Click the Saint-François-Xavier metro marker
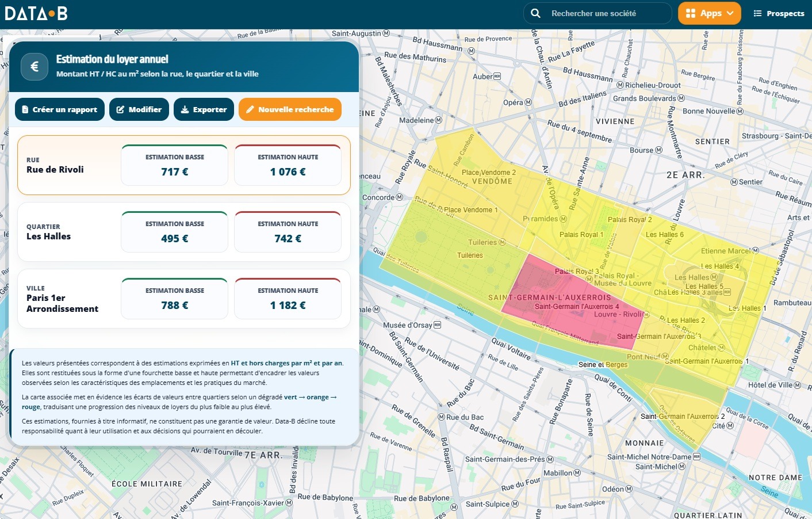Viewport: 812px width, 519px height. click(289, 503)
